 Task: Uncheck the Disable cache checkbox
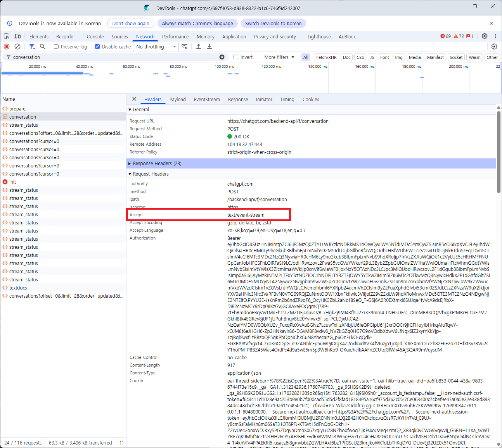(x=97, y=47)
